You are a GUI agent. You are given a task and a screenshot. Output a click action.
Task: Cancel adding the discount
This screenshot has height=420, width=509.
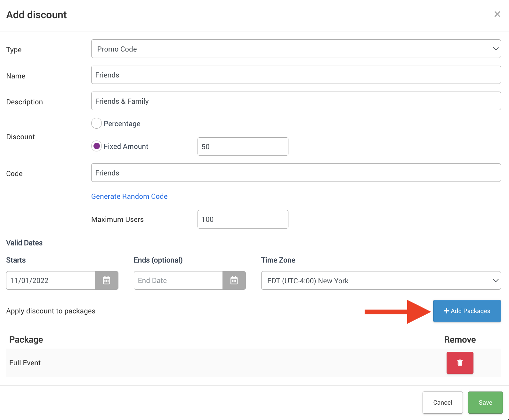pos(442,402)
